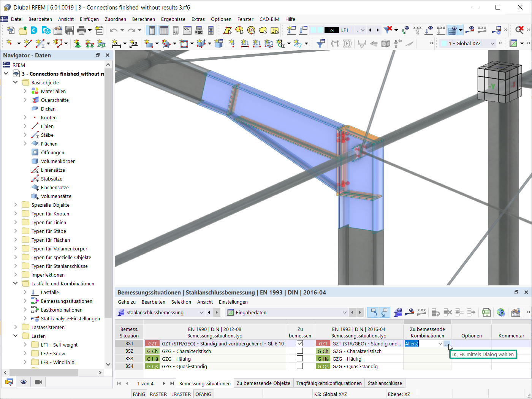Go to next load case arrow by LF1

tap(378, 30)
